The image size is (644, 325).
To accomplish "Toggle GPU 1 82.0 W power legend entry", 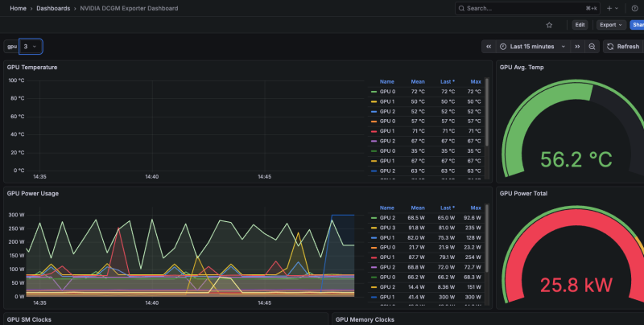I will pyautogui.click(x=387, y=237).
